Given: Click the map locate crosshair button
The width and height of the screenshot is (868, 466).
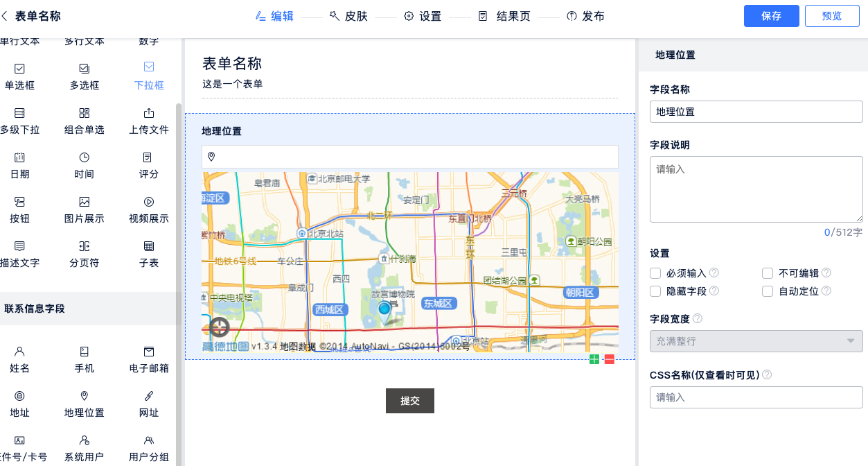Looking at the screenshot, I should point(220,327).
